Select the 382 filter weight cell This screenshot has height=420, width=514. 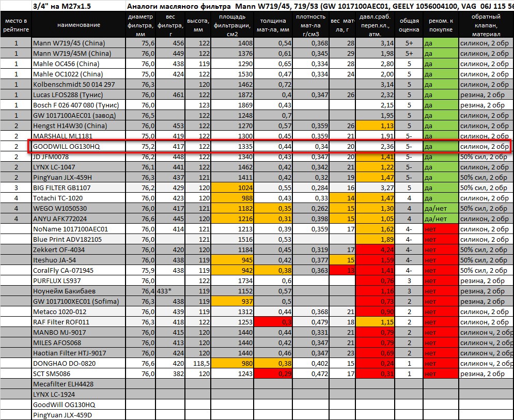170,374
